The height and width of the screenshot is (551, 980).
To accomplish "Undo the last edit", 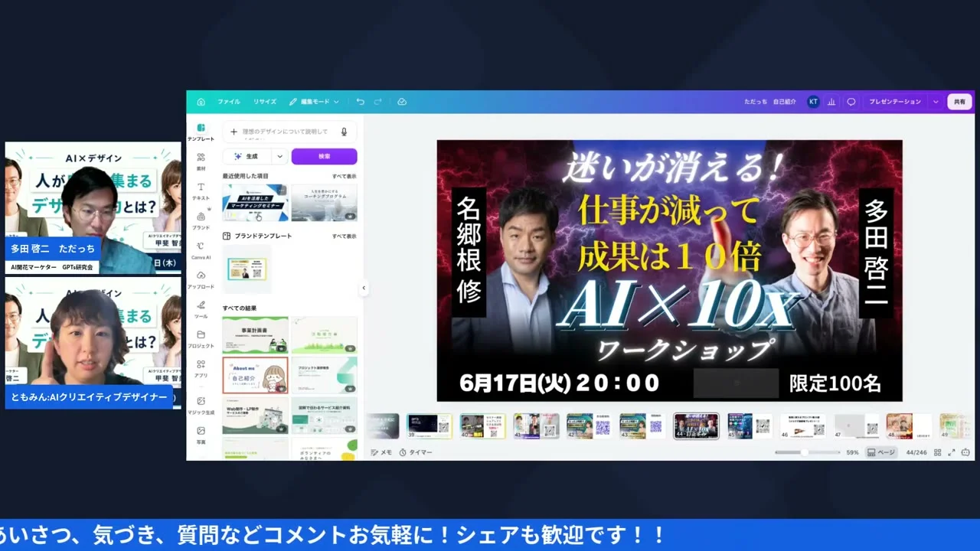I will coord(360,102).
